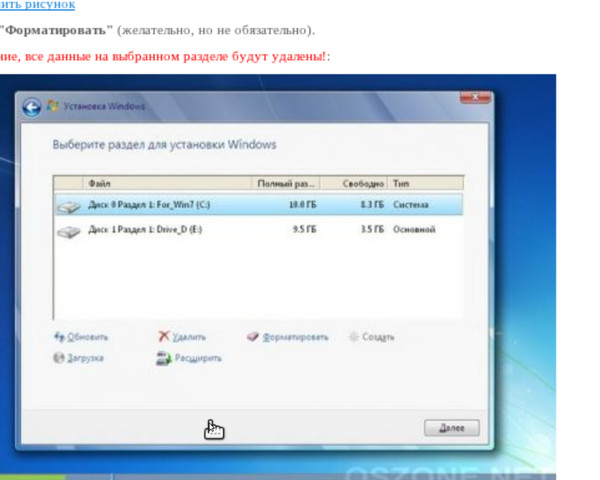600x480 pixels.
Task: Select row Диск 0 Раздел 1: For_Win7 (C:)
Action: (259, 204)
